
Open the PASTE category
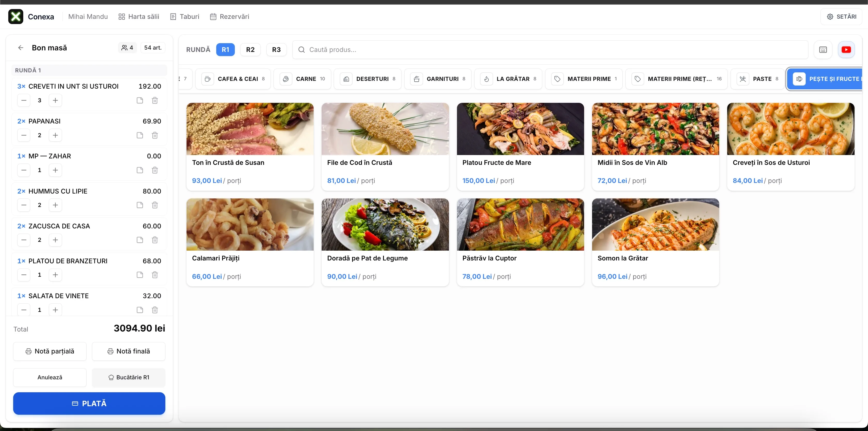pyautogui.click(x=757, y=79)
